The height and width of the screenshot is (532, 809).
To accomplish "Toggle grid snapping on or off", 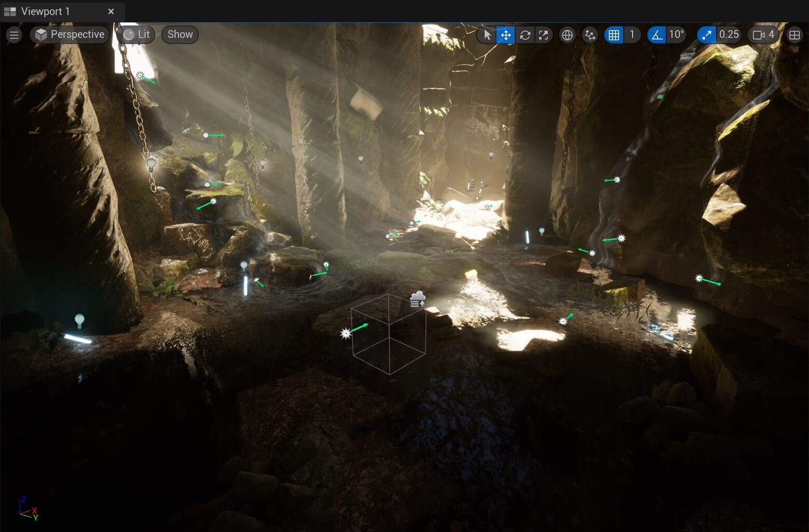I will tap(614, 35).
